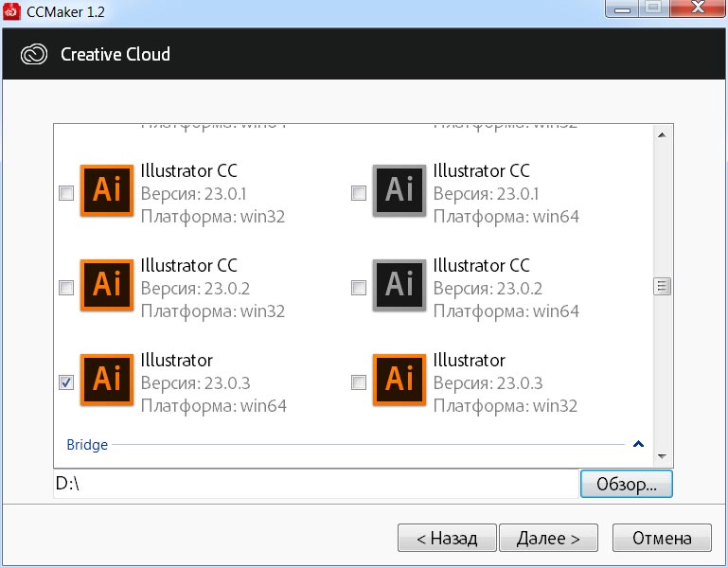Click the CCMaker title bar app icon

click(x=13, y=10)
